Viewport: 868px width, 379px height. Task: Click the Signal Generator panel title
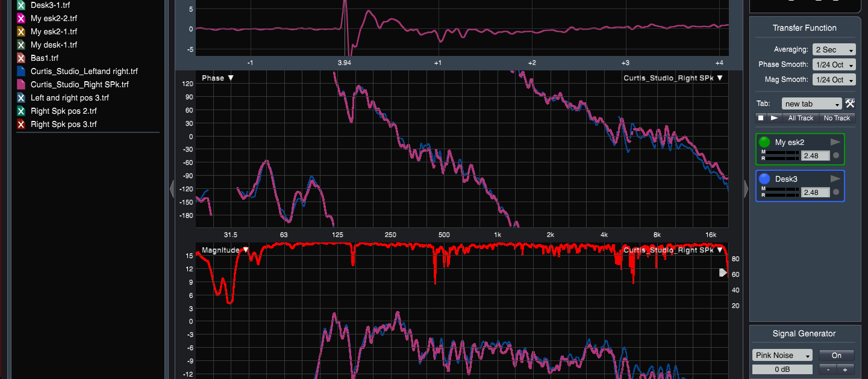(804, 333)
